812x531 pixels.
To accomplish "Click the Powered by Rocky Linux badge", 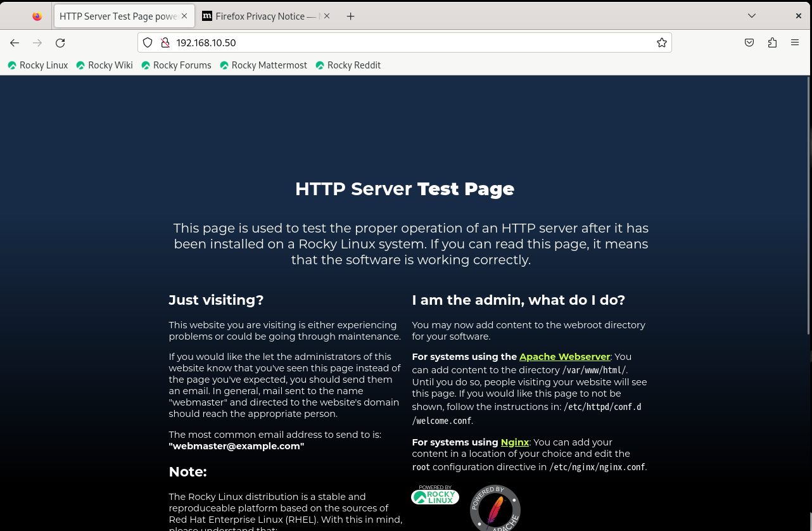I will point(435,495).
